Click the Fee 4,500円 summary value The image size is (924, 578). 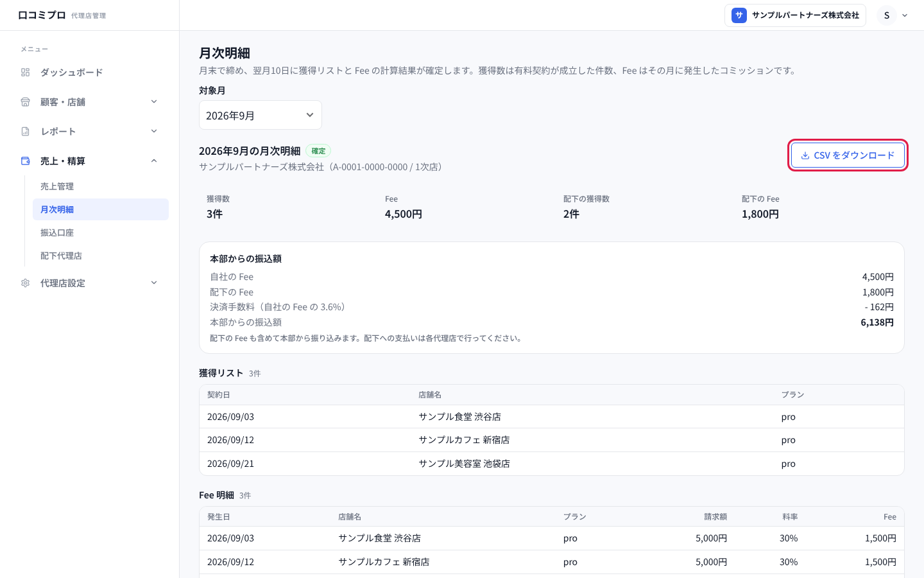pos(404,215)
